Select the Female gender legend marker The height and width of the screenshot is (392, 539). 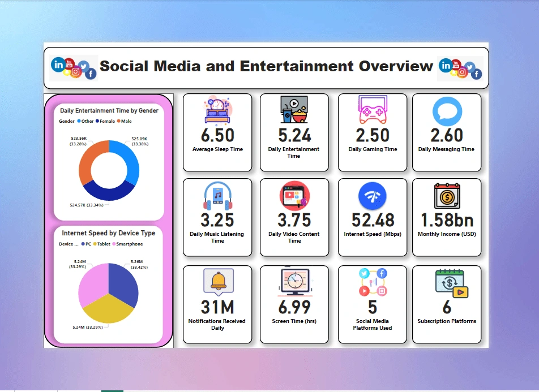(x=97, y=121)
